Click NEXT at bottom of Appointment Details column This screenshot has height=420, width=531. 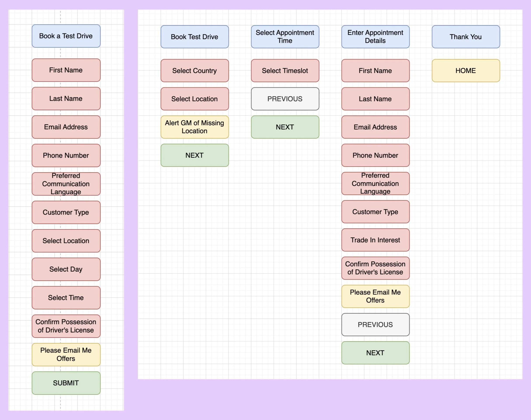tap(375, 353)
